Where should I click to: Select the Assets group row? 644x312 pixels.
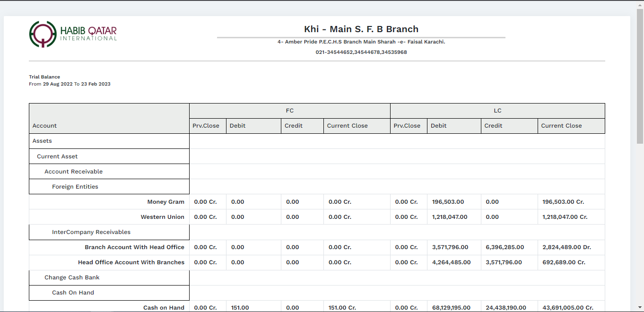click(x=42, y=141)
